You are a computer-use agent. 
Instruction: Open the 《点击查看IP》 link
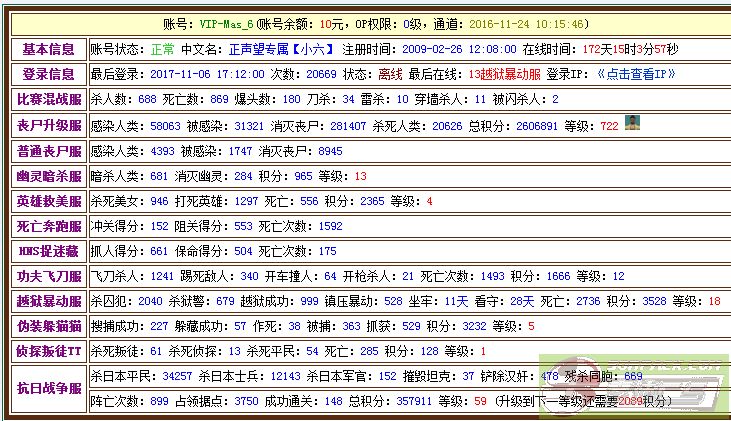(636, 74)
